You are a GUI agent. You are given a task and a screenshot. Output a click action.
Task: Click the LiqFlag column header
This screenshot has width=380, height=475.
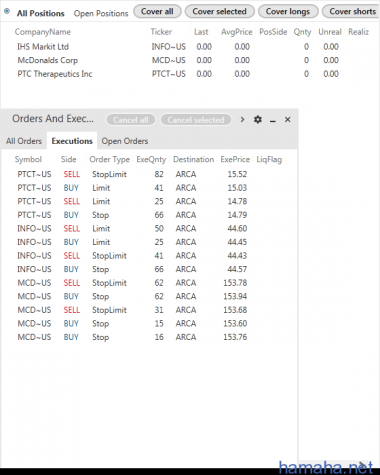tap(269, 160)
